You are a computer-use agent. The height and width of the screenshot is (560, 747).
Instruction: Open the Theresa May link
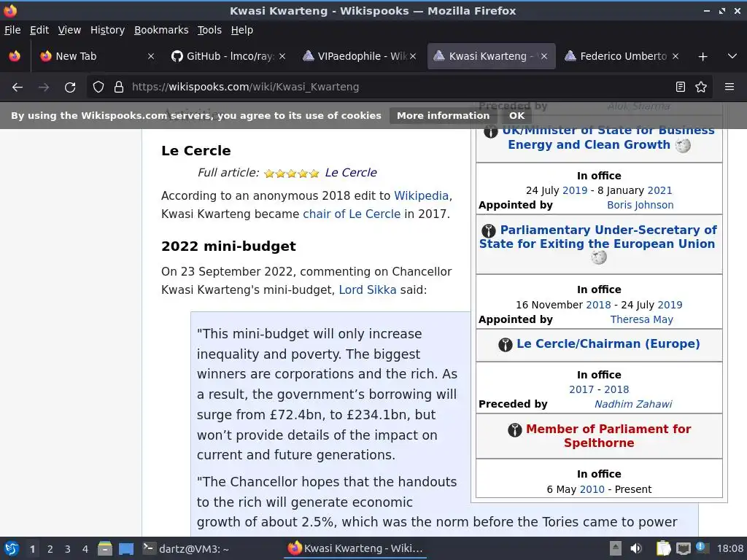642,319
